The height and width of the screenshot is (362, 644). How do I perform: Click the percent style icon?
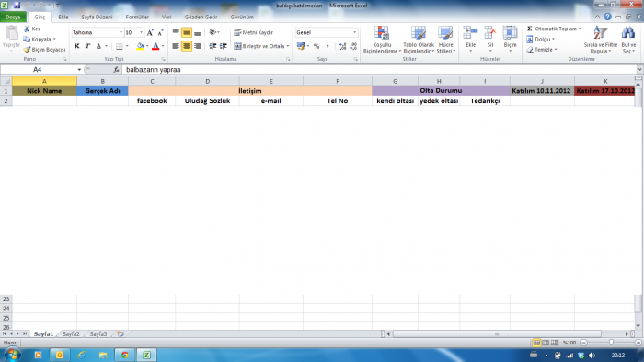pyautogui.click(x=316, y=46)
